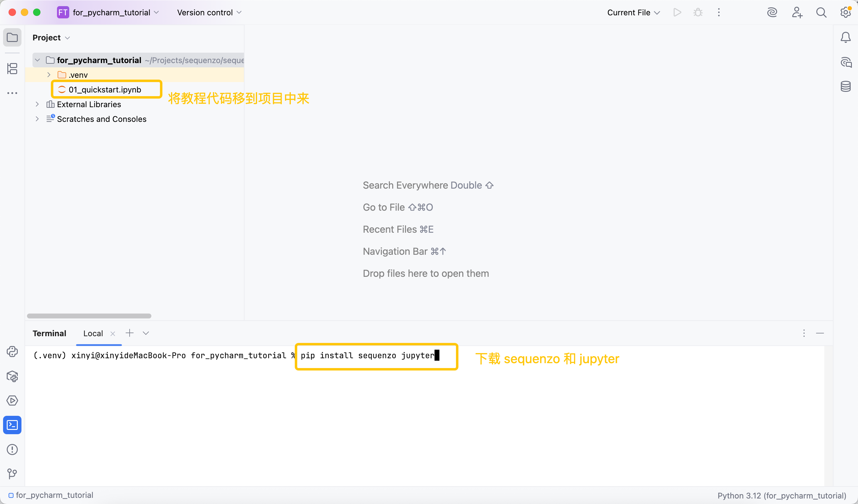Hide the Terminal panel with minimize dash

(x=820, y=333)
